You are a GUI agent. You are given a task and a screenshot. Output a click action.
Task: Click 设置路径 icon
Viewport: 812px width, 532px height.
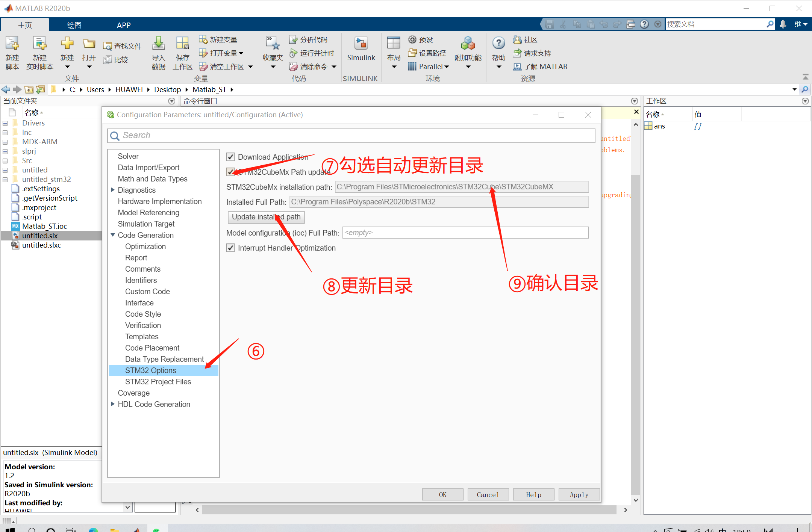(x=412, y=53)
